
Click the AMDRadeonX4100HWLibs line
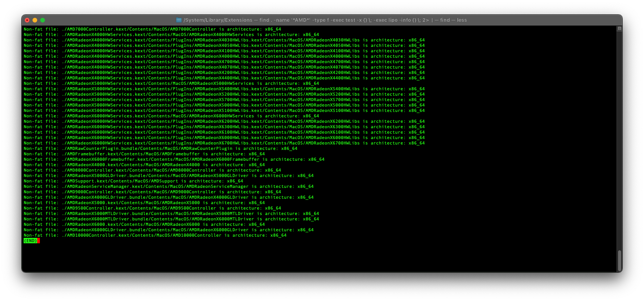coord(224,51)
